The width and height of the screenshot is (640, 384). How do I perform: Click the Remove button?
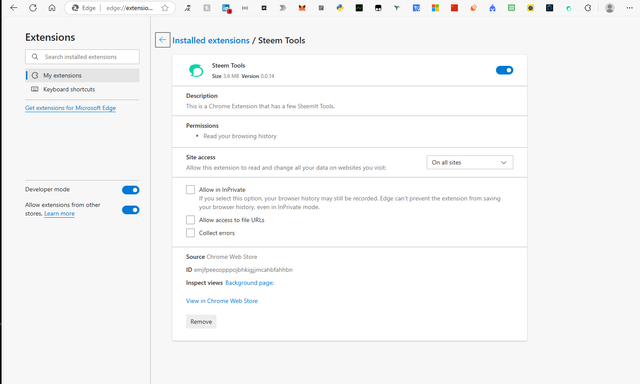pyautogui.click(x=201, y=322)
